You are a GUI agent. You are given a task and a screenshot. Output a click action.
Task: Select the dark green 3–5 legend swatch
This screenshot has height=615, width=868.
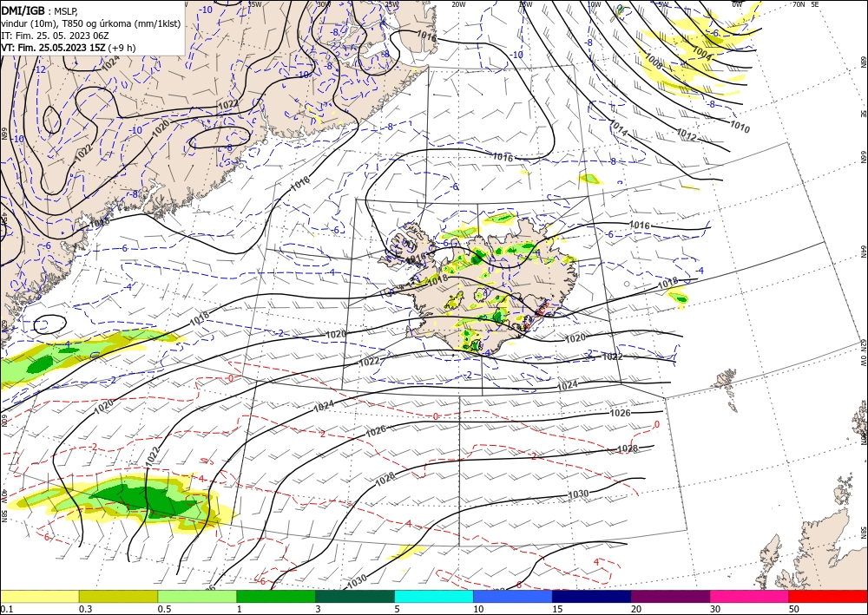pos(355,596)
